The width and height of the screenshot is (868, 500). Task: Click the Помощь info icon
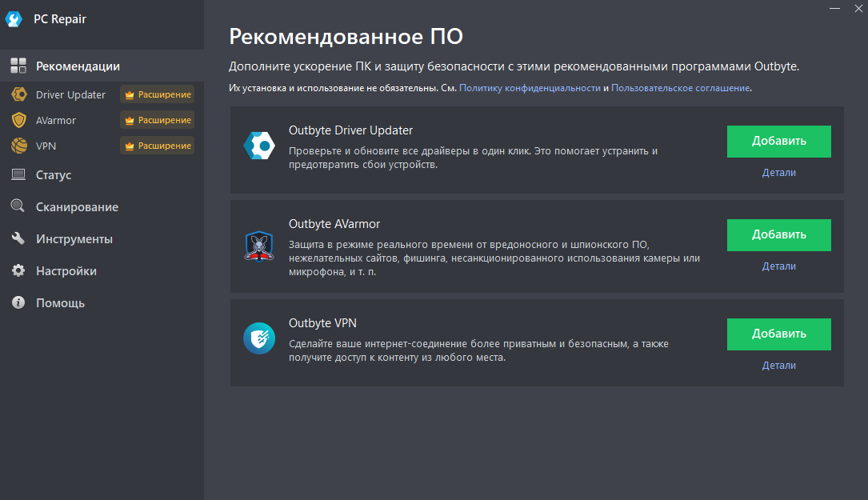click(18, 302)
